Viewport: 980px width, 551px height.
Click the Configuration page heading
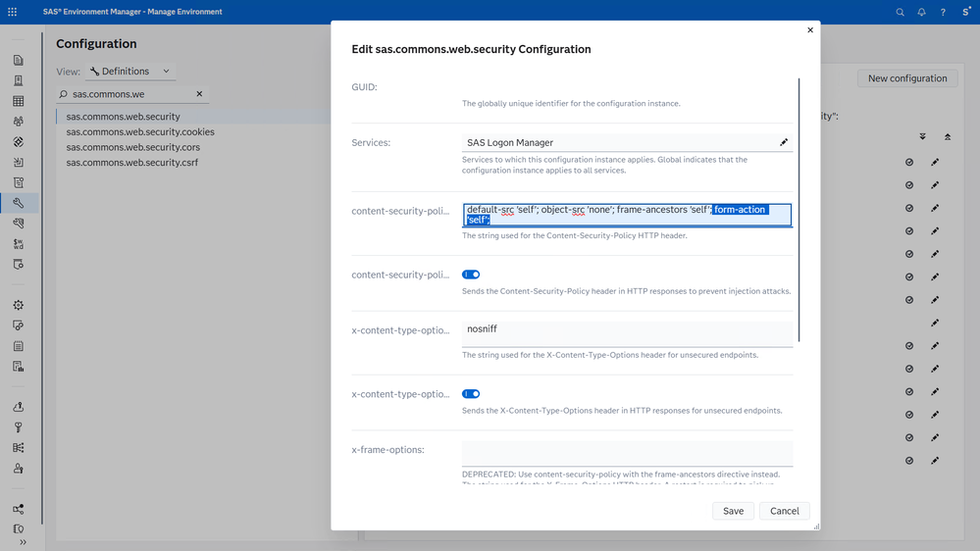coord(96,44)
